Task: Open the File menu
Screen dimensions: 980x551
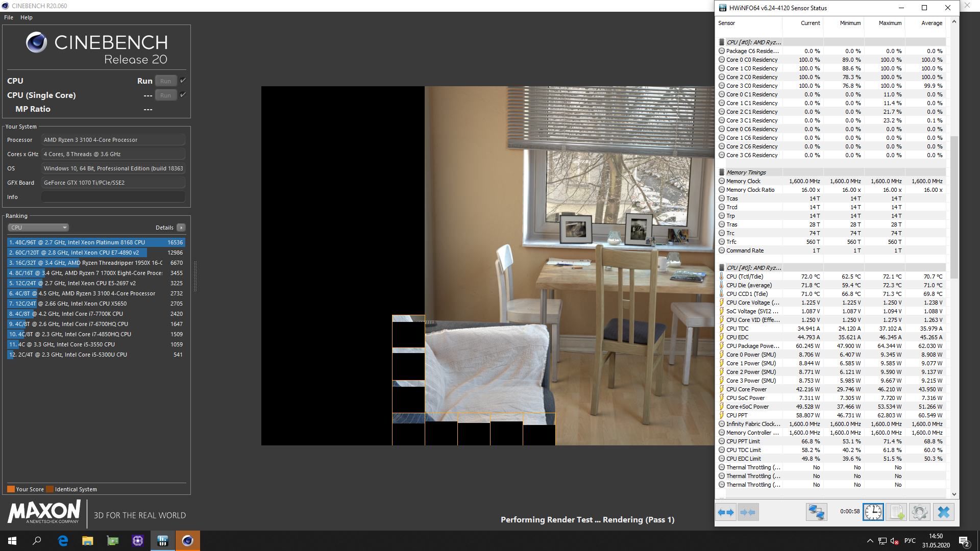Action: tap(9, 17)
